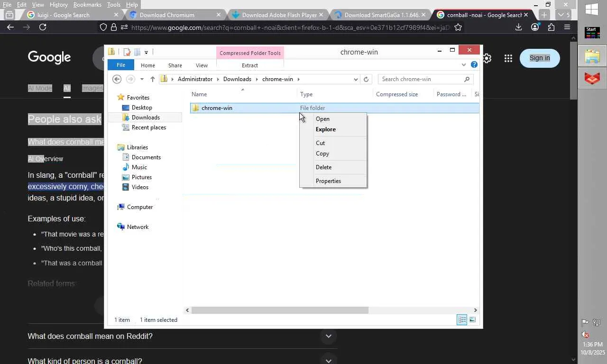607x364 pixels.
Task: Click the Back arrow in Explorer
Action: 117,79
